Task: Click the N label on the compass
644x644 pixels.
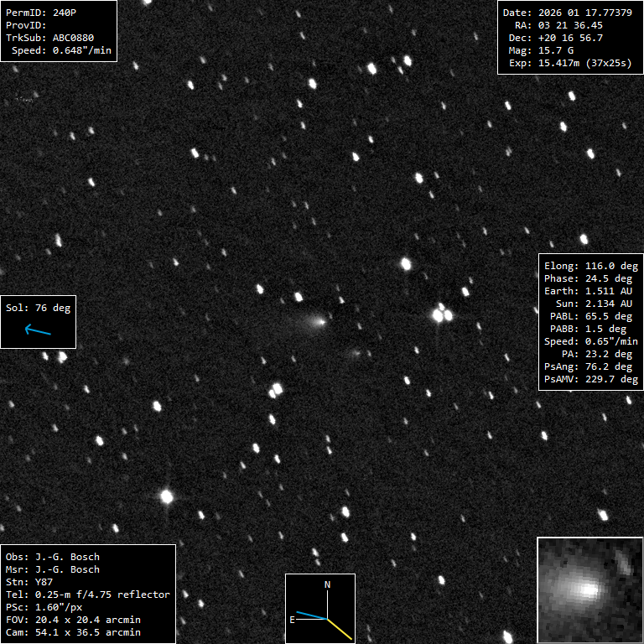Action: tap(328, 584)
